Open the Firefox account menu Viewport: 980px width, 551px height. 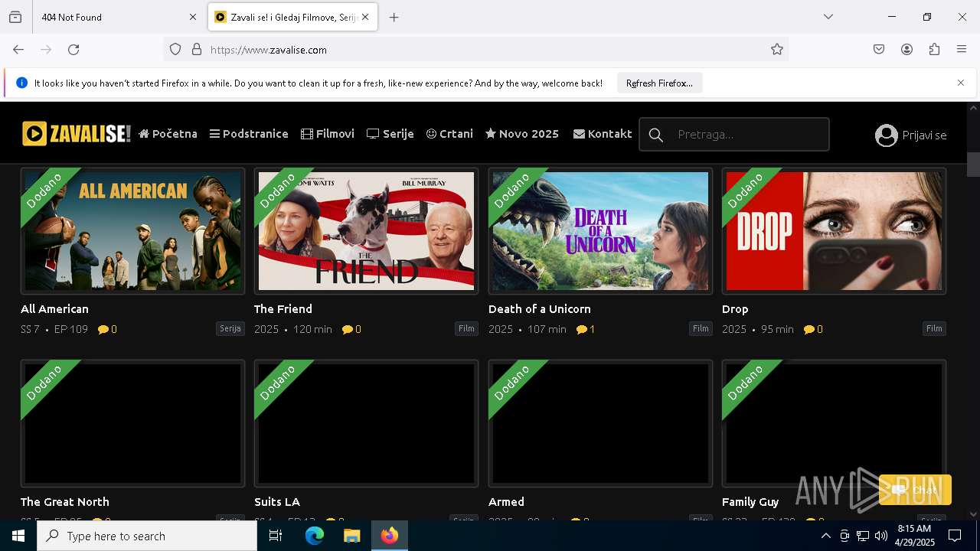click(906, 50)
